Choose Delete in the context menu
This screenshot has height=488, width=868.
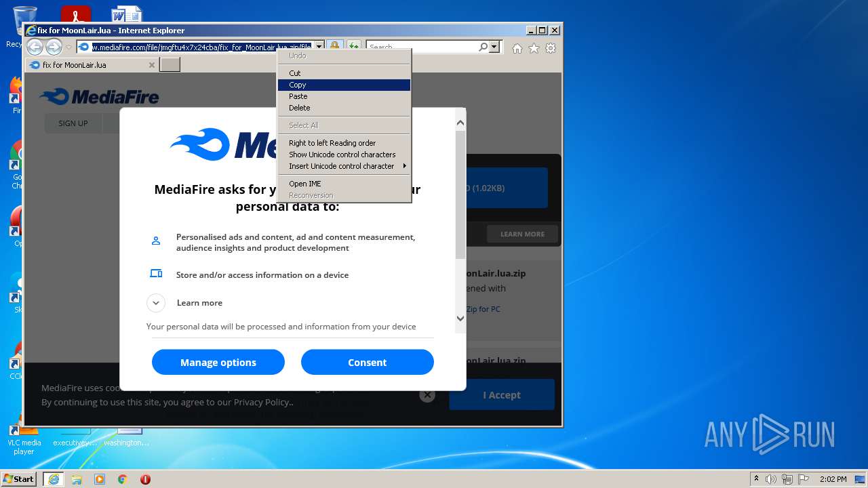344,108
